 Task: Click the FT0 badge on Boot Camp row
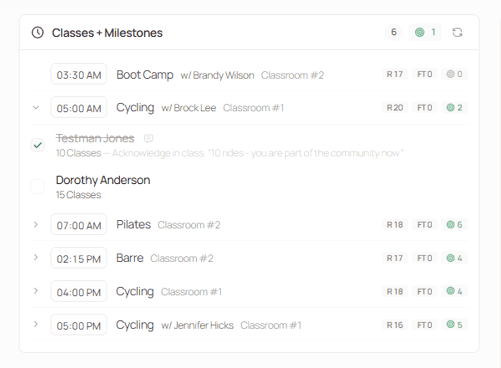425,74
